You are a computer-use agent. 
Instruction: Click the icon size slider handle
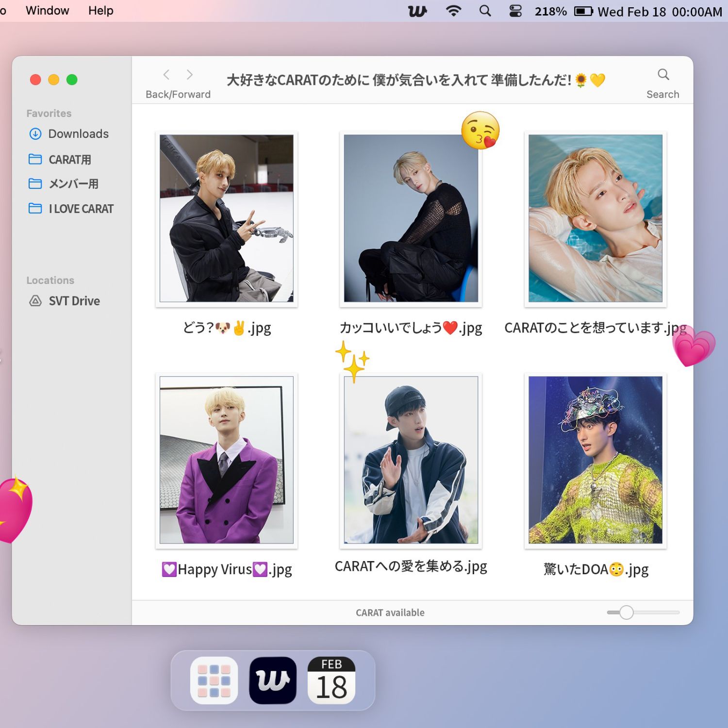627,612
